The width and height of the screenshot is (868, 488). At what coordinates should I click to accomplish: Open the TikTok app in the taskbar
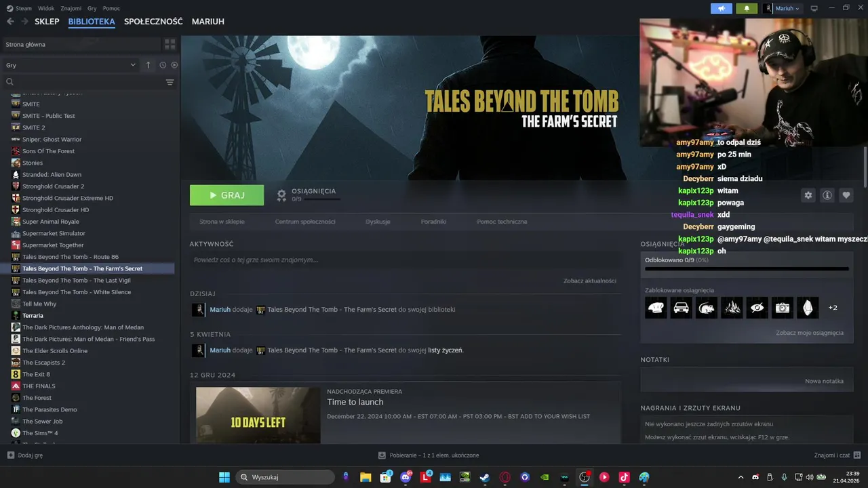624,477
